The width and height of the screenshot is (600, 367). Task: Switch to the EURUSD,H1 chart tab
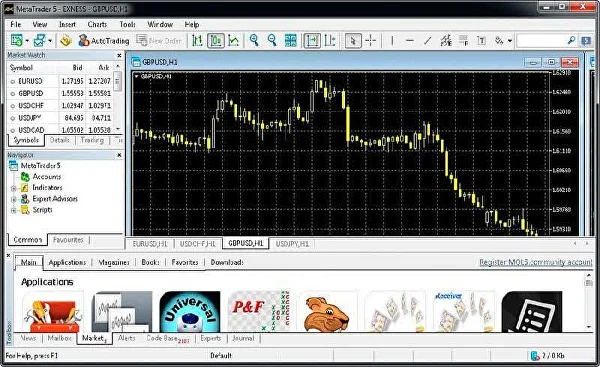(x=150, y=243)
